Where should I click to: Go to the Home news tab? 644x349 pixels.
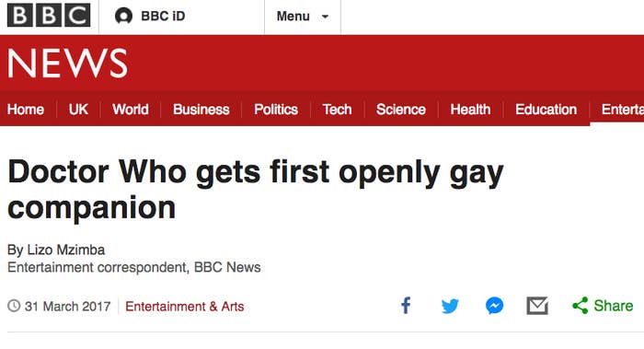coord(26,110)
